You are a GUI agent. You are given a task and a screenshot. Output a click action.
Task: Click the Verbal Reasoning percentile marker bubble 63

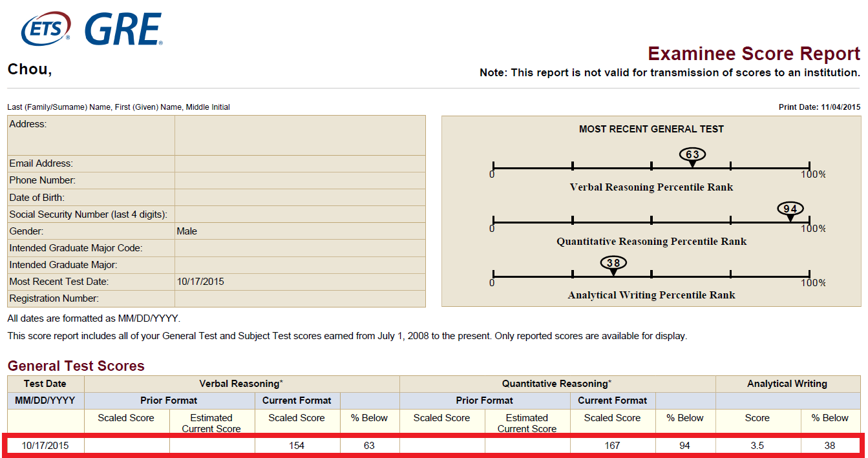(692, 154)
